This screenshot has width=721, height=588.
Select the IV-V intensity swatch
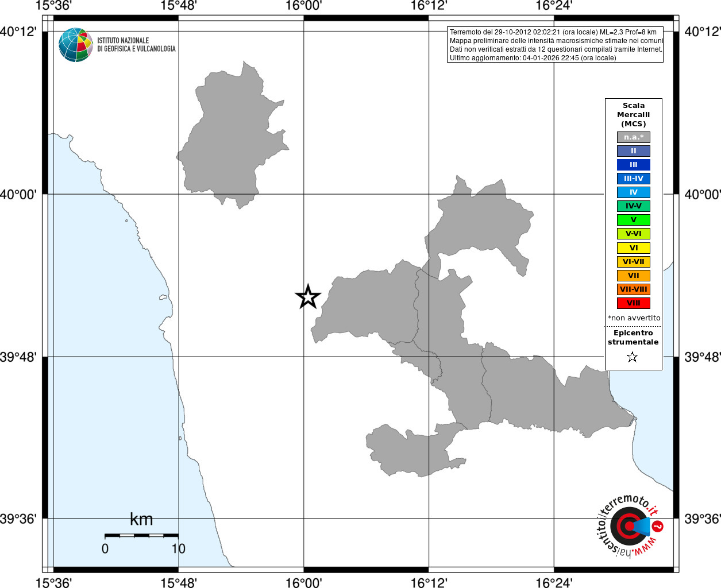[634, 206]
